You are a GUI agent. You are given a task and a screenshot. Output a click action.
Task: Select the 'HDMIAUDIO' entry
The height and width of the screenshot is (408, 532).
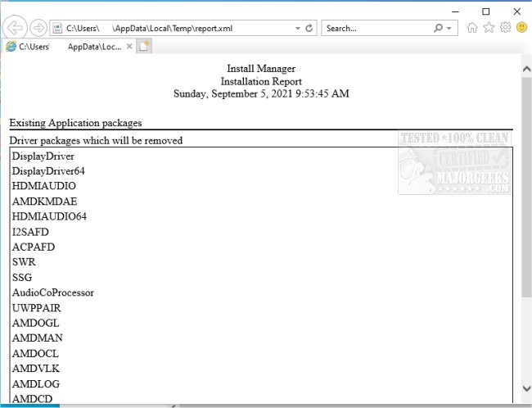tap(43, 186)
